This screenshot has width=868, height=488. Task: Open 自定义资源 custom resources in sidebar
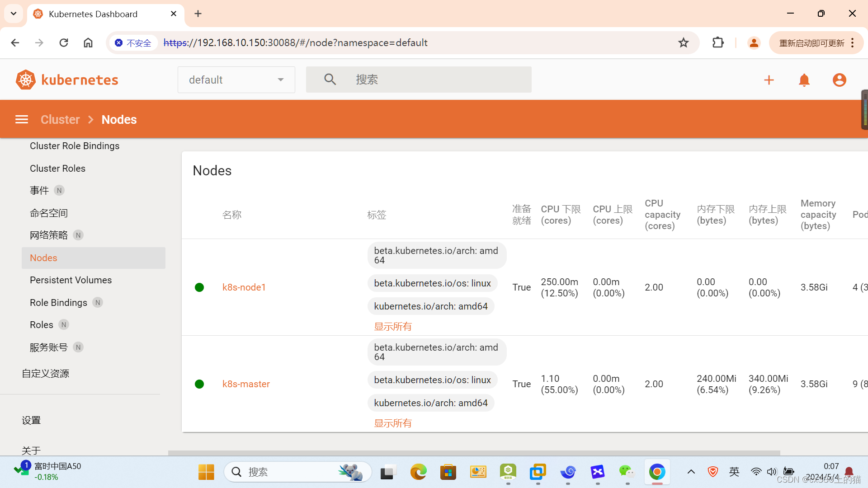pyautogui.click(x=46, y=374)
